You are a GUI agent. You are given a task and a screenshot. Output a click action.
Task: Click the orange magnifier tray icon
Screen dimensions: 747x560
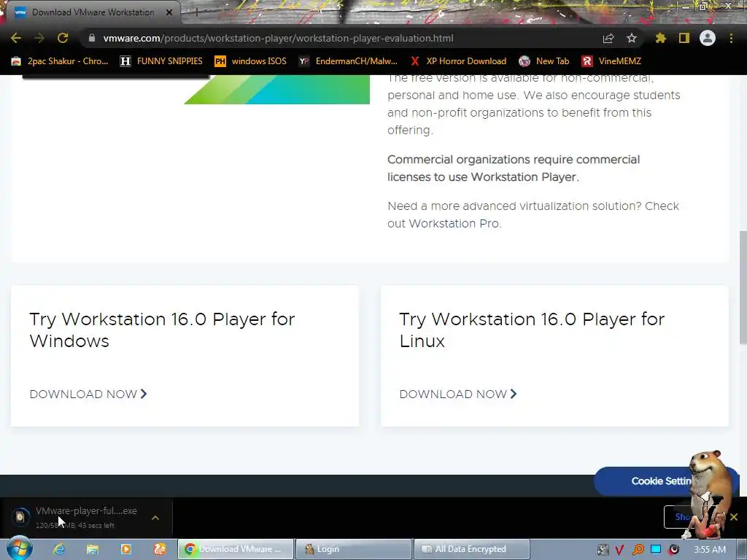point(638,550)
